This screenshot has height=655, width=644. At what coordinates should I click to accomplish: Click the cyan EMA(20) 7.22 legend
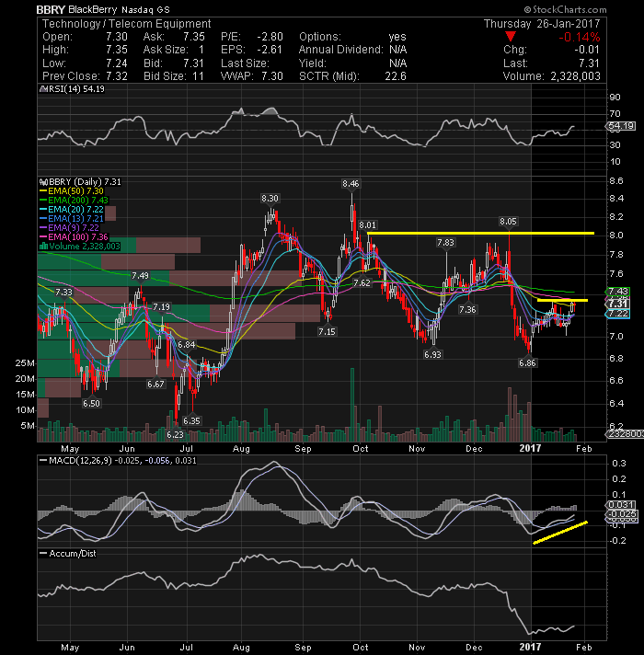point(72,209)
